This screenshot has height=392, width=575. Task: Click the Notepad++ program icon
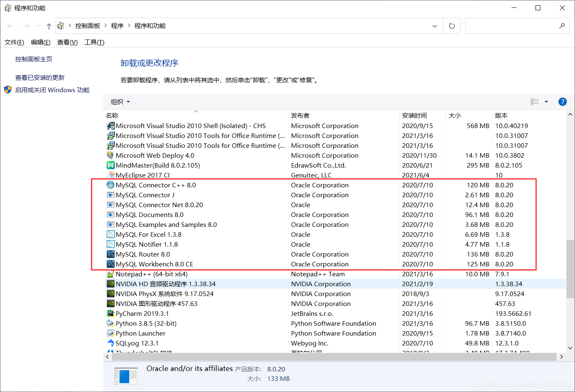[110, 274]
